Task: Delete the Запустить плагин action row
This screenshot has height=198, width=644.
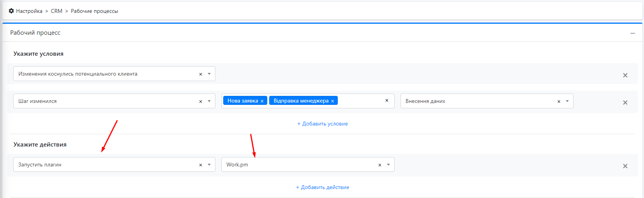Action: pyautogui.click(x=625, y=166)
